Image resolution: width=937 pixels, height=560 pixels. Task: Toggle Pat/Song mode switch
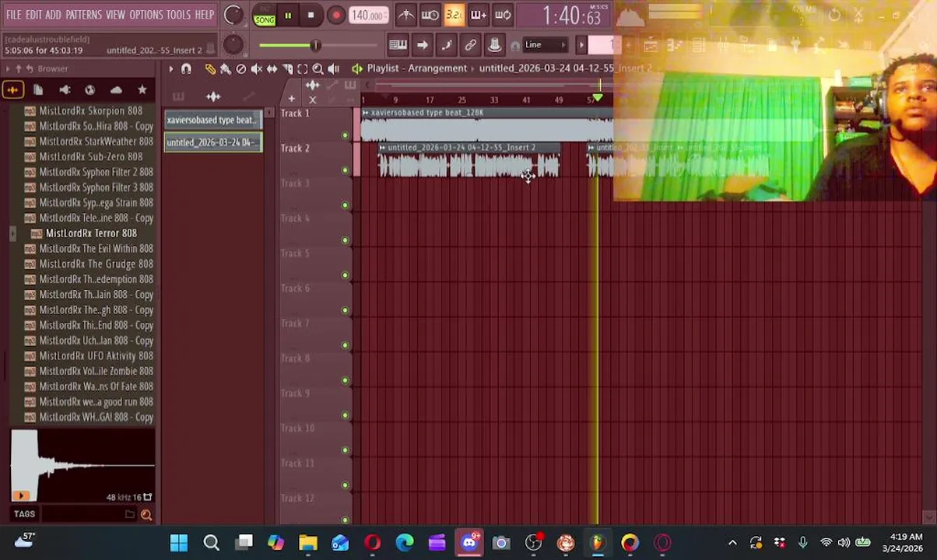pos(264,16)
